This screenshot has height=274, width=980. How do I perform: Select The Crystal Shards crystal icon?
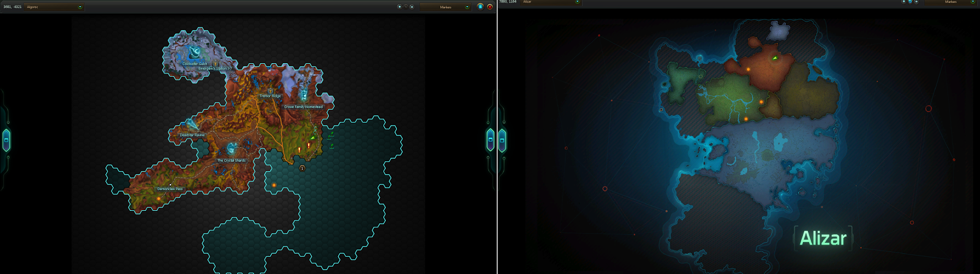point(232,149)
